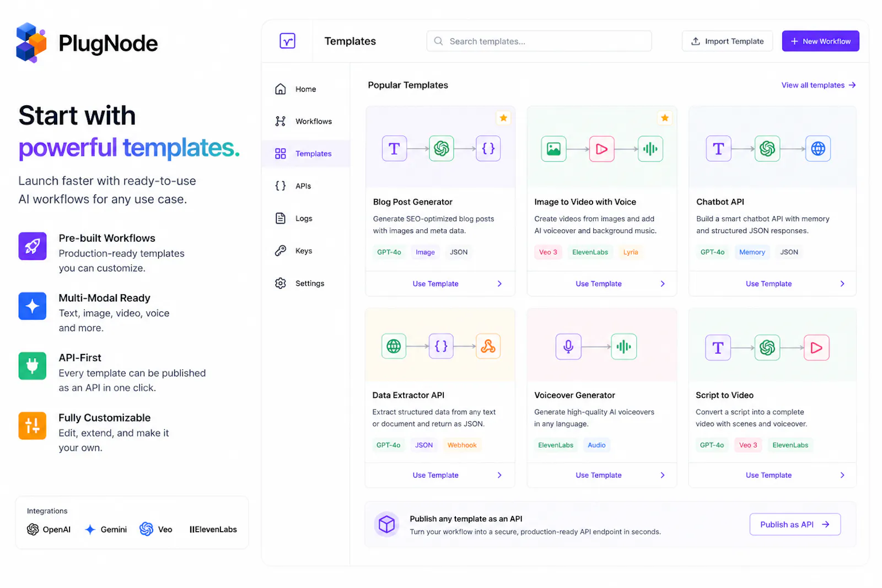The image size is (882, 588).
Task: Click globe node in Chatbot API card
Action: [x=818, y=149]
